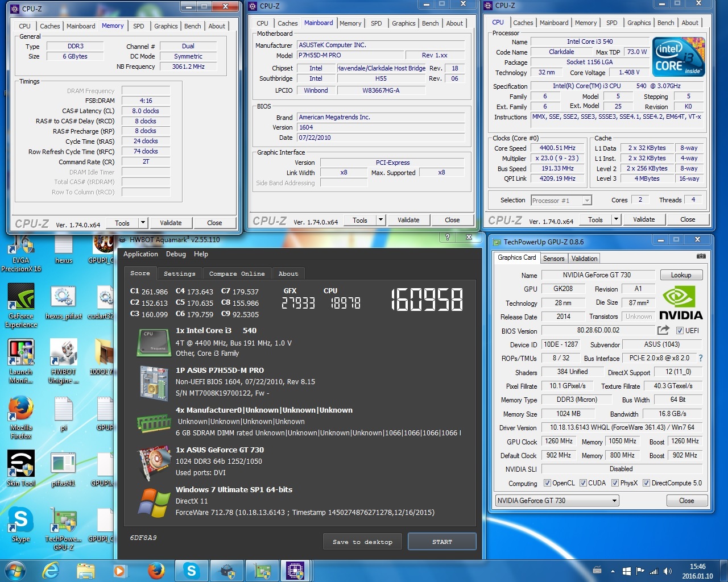Open the pi text file on desktop

tap(64, 414)
